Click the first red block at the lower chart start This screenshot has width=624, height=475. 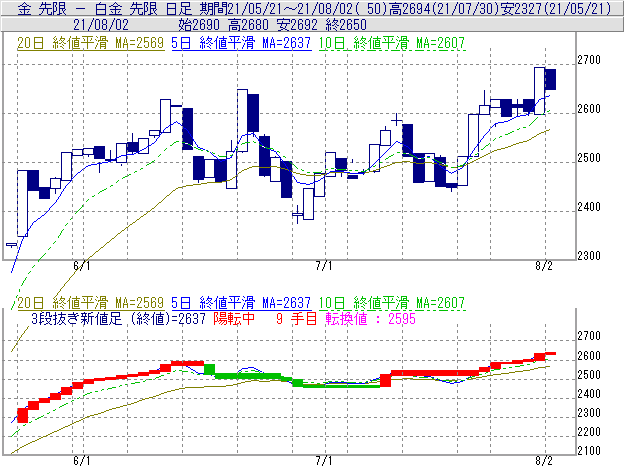23,415
